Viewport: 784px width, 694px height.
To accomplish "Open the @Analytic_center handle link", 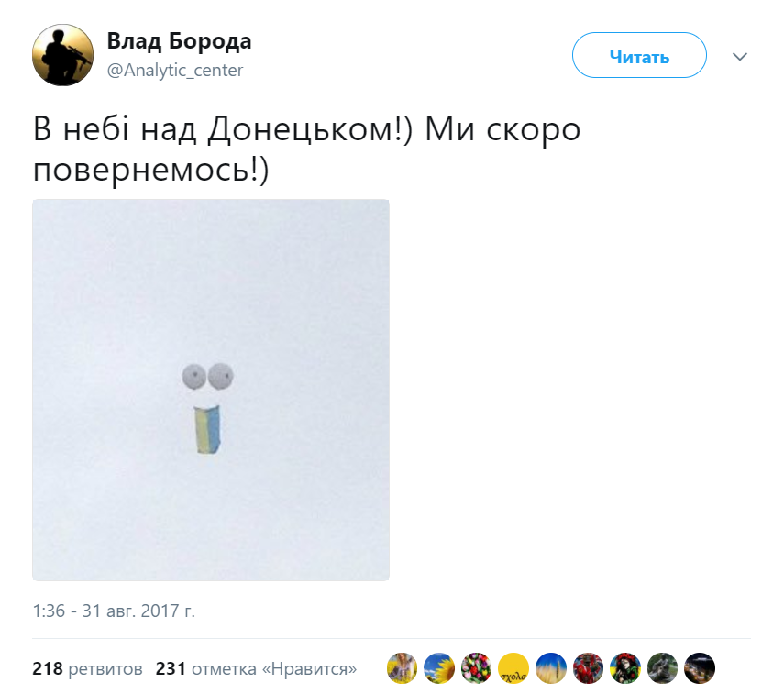I will point(175,70).
